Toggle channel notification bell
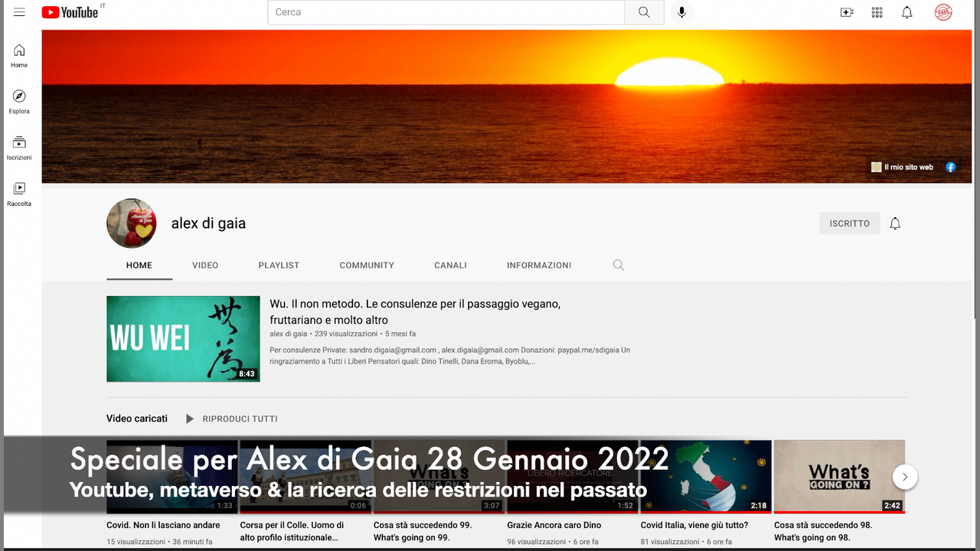Viewport: 980px width, 551px height. [895, 223]
